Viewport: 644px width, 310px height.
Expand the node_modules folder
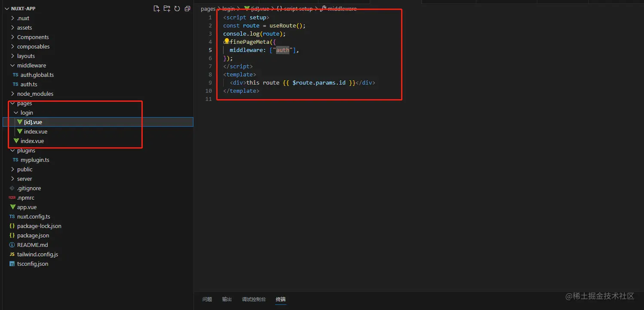coord(12,94)
